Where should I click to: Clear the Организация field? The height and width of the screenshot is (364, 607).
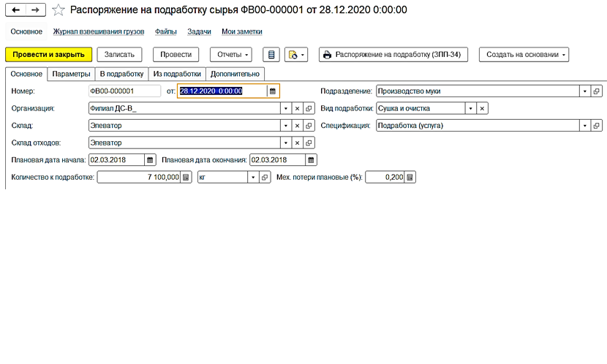coord(298,108)
